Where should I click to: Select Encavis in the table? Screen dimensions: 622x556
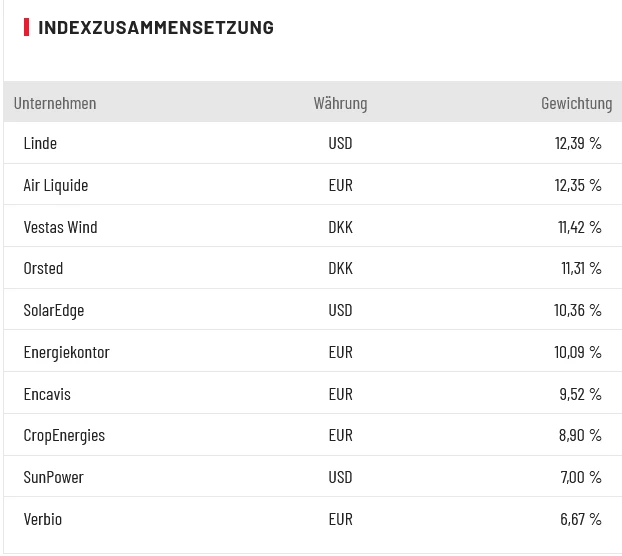click(x=47, y=394)
